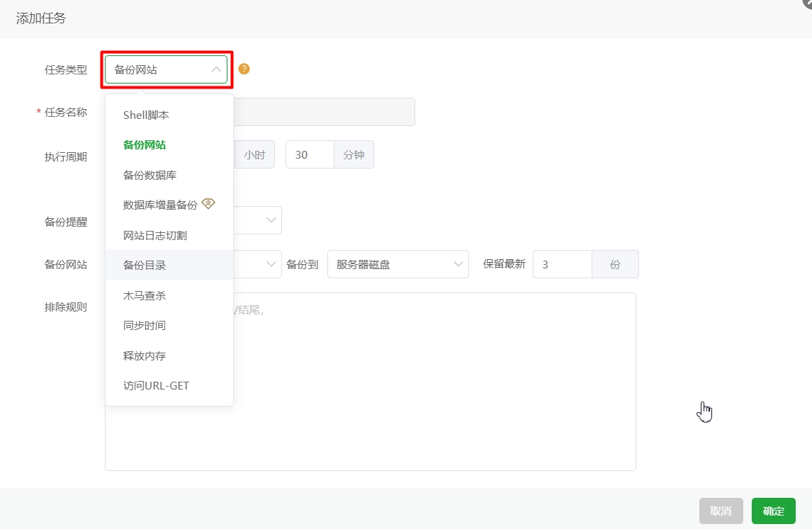Click the orange help question mark icon
Image resolution: width=812 pixels, height=529 pixels.
tap(244, 69)
